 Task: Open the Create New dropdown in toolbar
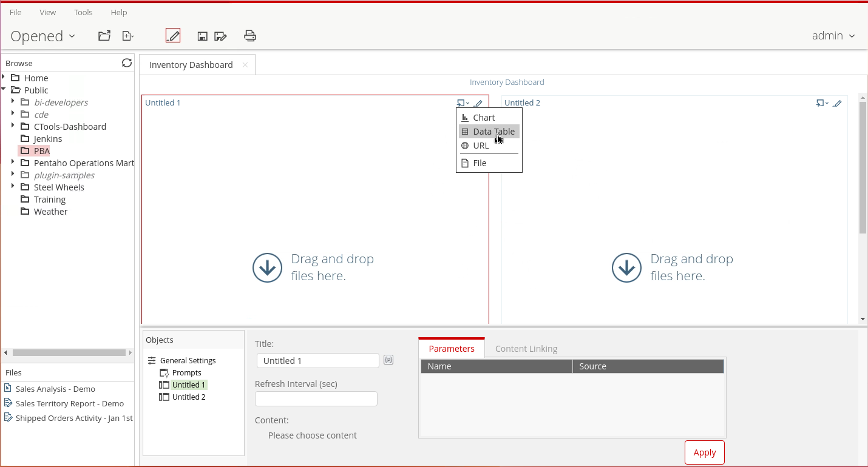(128, 36)
